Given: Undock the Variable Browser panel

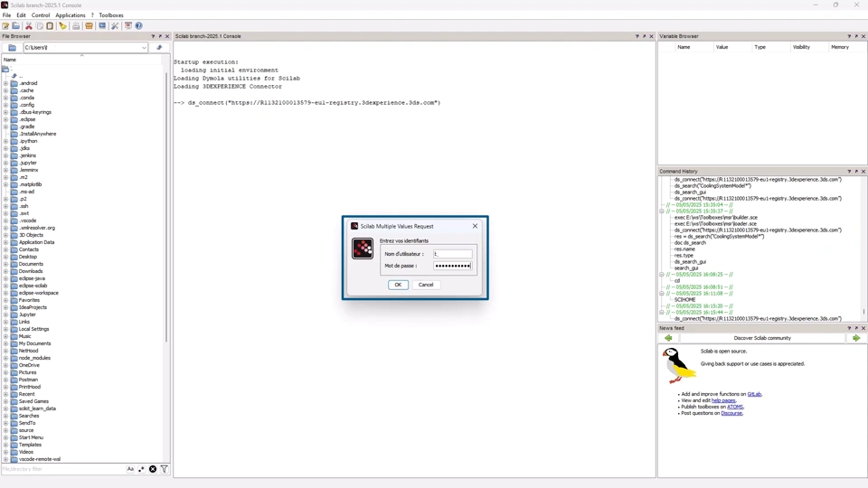Looking at the screenshot, I should click(x=856, y=36).
